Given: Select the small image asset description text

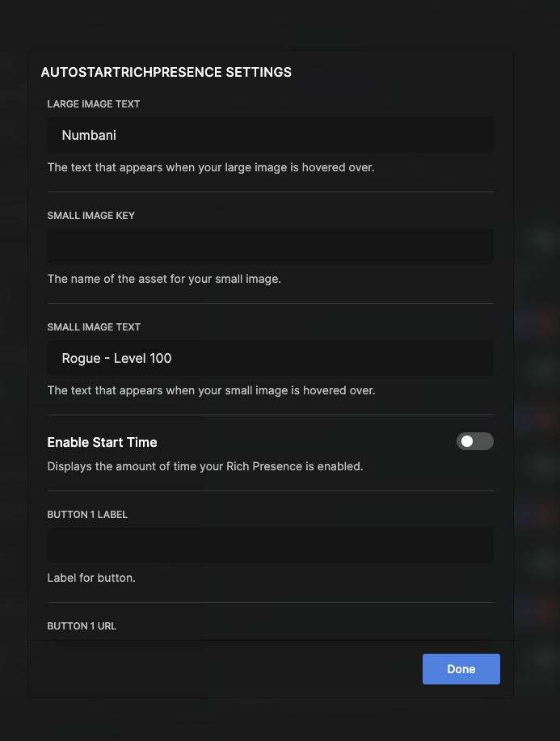Looking at the screenshot, I should pyautogui.click(x=164, y=279).
